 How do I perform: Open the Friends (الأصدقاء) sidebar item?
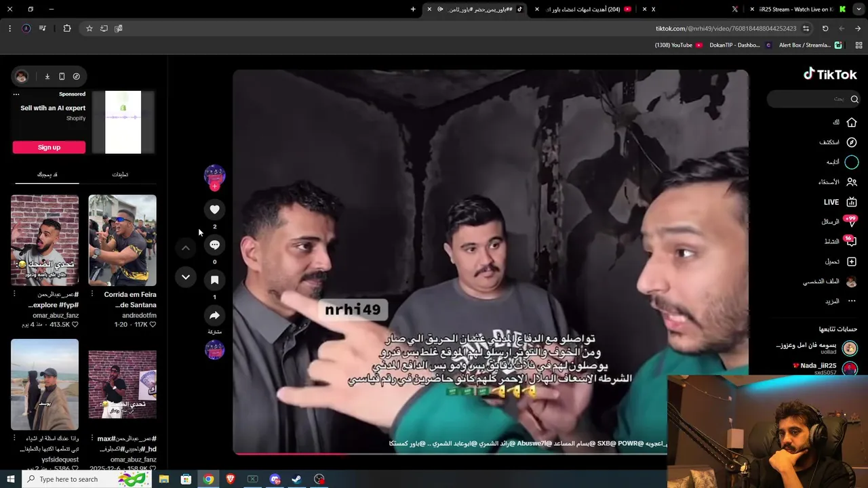[837, 182]
